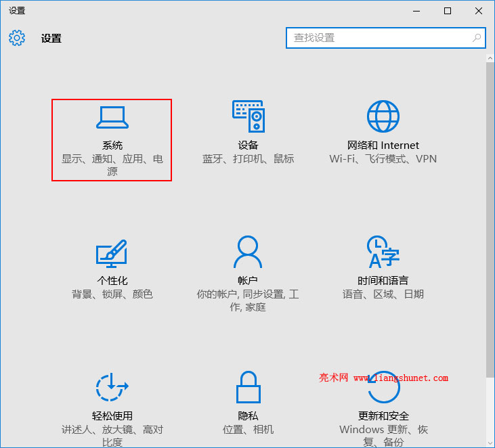Open the 时间和语言 clock icon
The image size is (495, 448).
point(383,252)
